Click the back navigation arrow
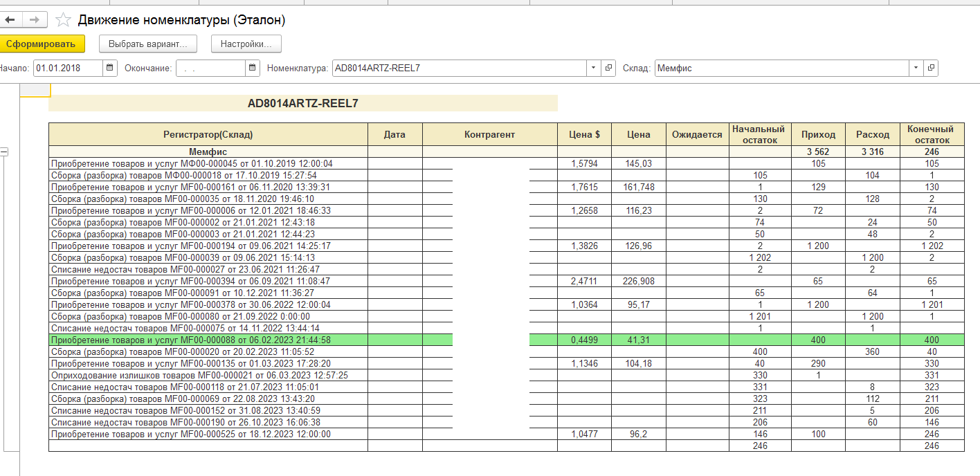This screenshot has width=980, height=476. tap(10, 20)
